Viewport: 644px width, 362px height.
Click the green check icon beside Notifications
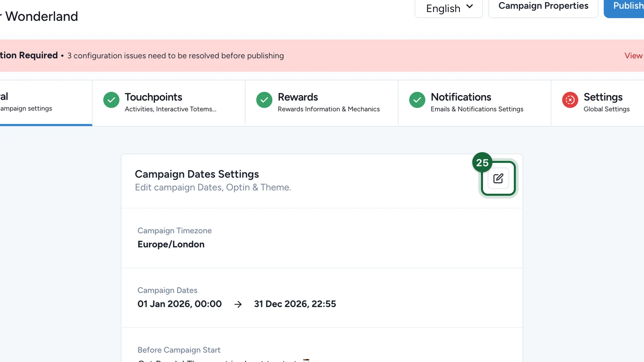pyautogui.click(x=417, y=100)
